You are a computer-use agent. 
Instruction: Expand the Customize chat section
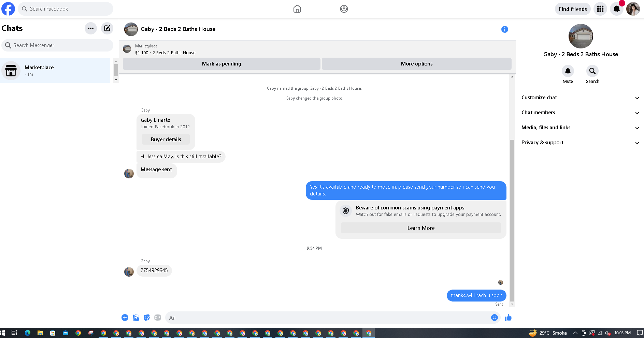pos(580,98)
